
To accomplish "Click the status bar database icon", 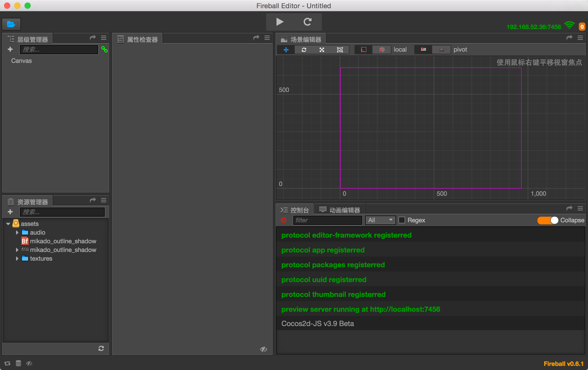I will pyautogui.click(x=18, y=363).
